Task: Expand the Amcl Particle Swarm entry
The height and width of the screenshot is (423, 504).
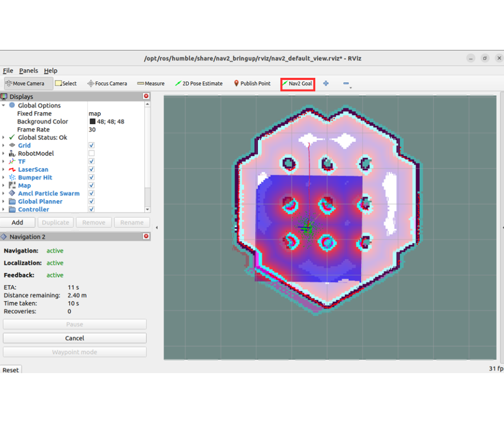Action: 4,193
